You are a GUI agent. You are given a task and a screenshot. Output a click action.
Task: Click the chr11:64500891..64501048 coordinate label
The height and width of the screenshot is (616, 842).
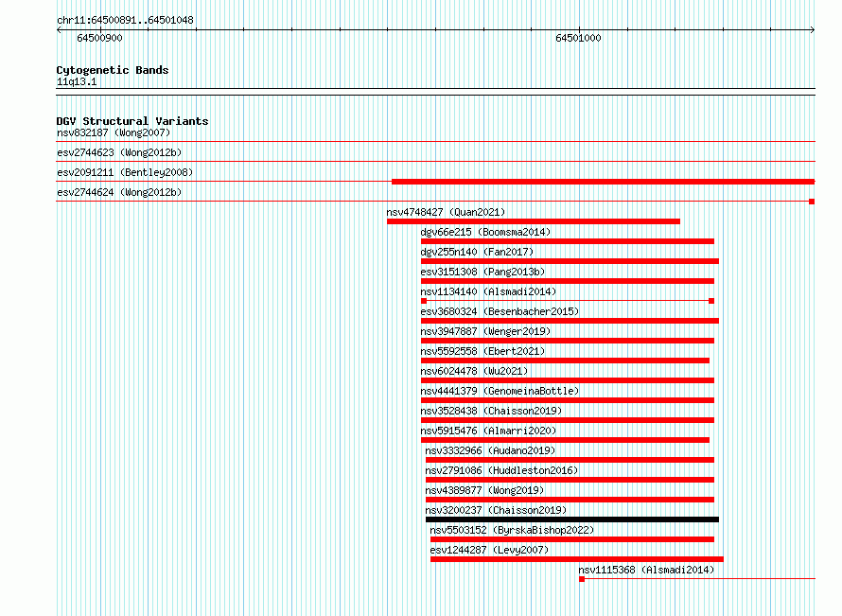[x=125, y=20]
